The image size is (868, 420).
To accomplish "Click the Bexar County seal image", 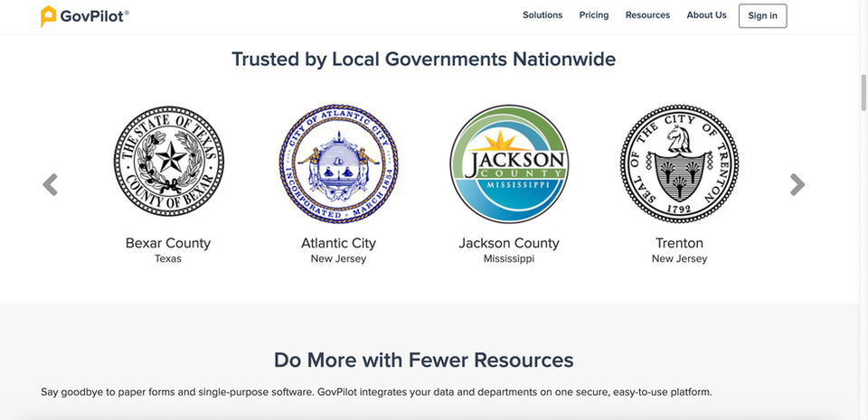I will [169, 162].
